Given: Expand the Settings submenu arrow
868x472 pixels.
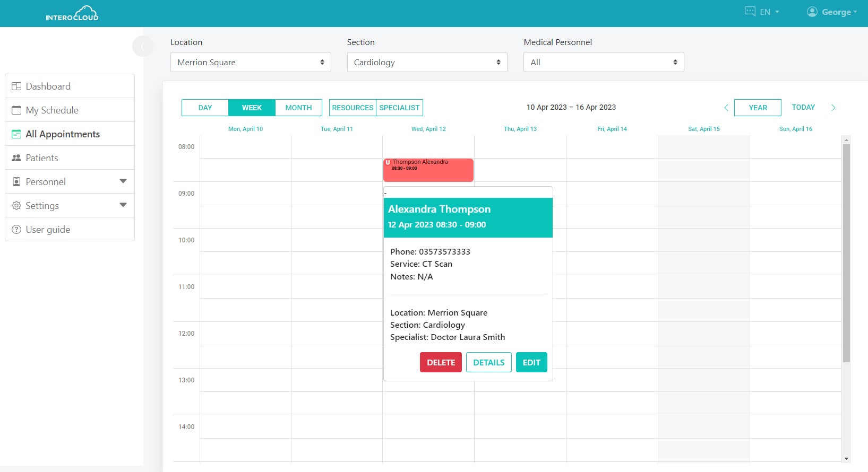Looking at the screenshot, I should (x=123, y=205).
